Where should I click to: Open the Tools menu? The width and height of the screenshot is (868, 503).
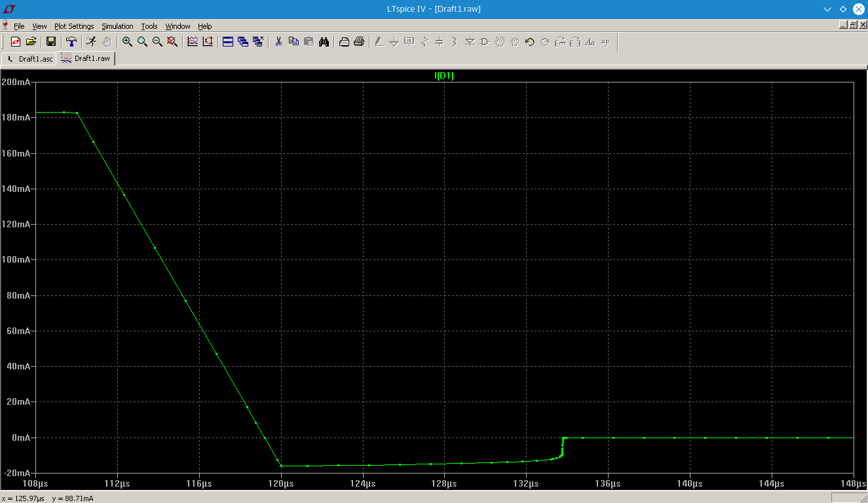[x=149, y=26]
